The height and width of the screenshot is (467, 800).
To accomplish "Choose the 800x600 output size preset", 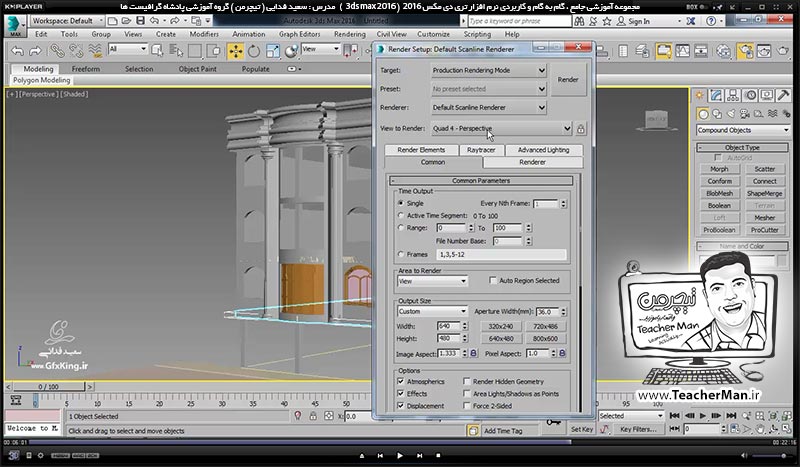I will (545, 338).
